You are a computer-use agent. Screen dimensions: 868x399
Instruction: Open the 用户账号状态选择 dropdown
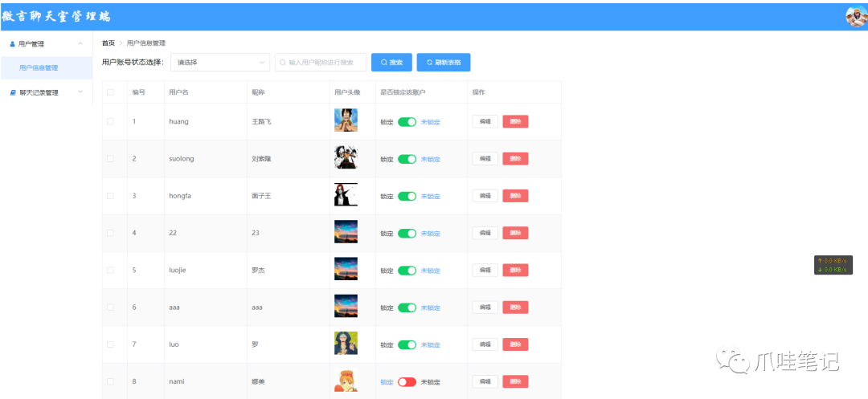(220, 63)
